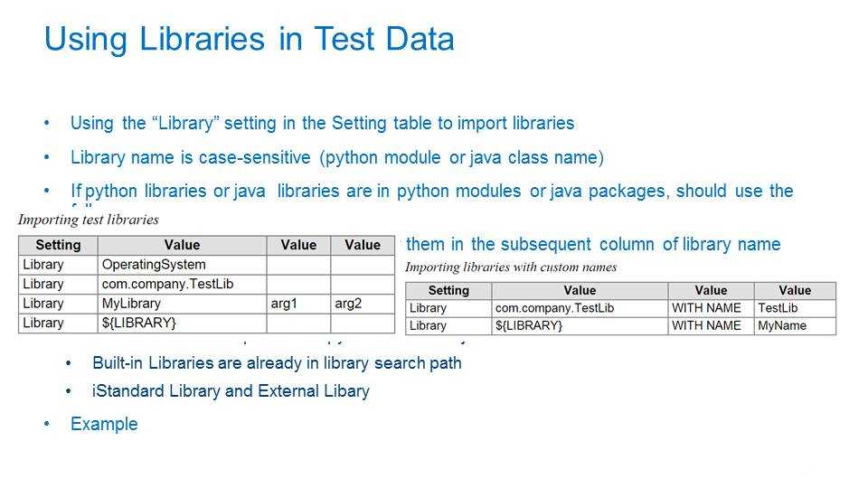
Task: Click the "TestLib" custom name cell
Action: [x=778, y=308]
